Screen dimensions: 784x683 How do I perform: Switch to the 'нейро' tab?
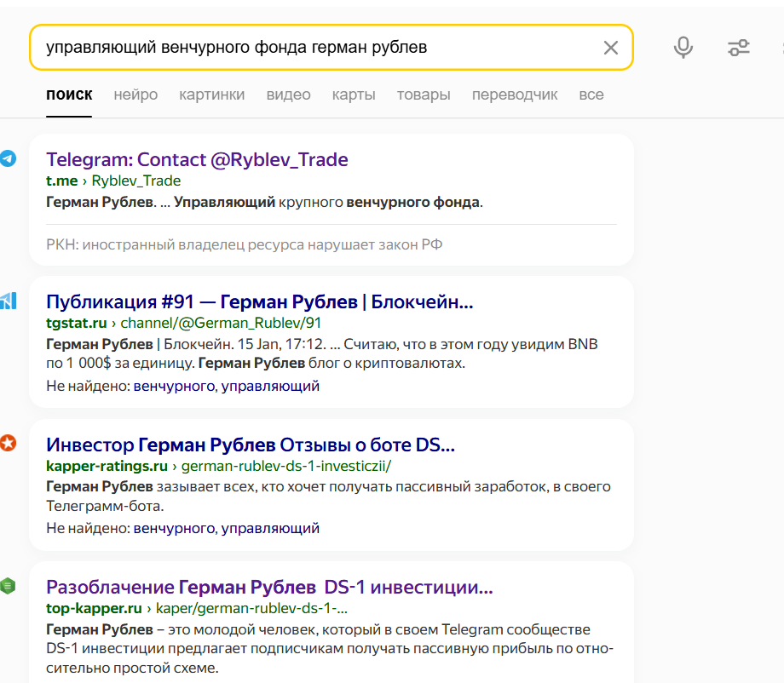tap(135, 95)
